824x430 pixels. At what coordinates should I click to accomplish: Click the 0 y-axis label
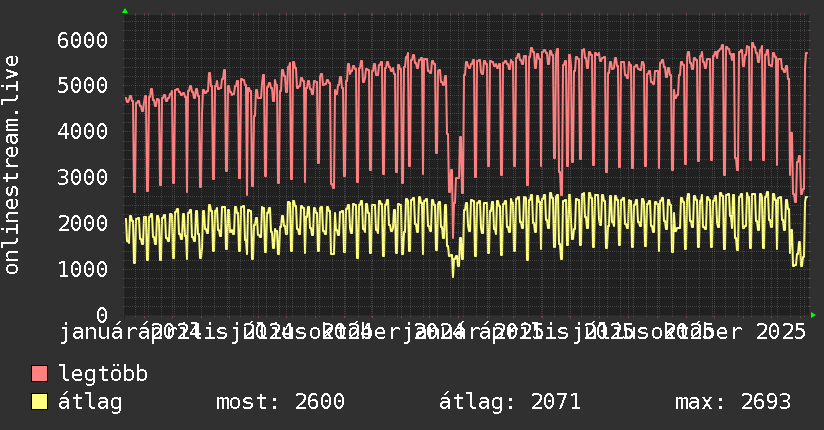pyautogui.click(x=102, y=315)
